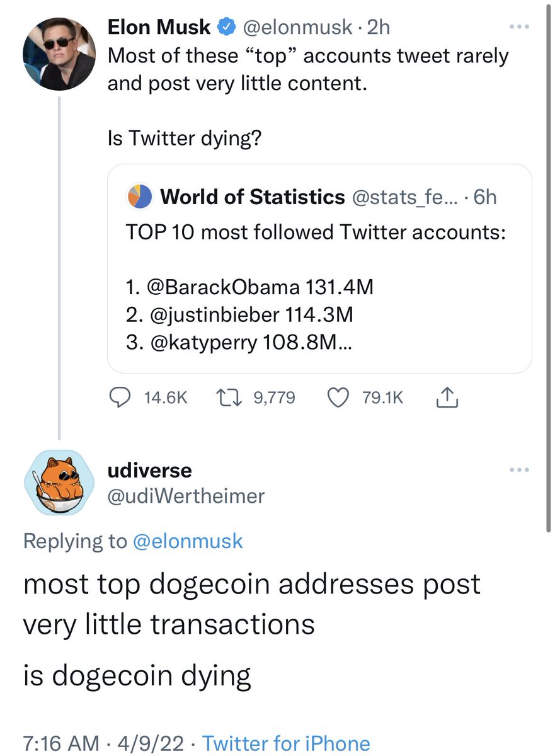The width and height of the screenshot is (555, 756).
Task: Click the @elonmusk link in Replying to
Action: pyautogui.click(x=188, y=541)
